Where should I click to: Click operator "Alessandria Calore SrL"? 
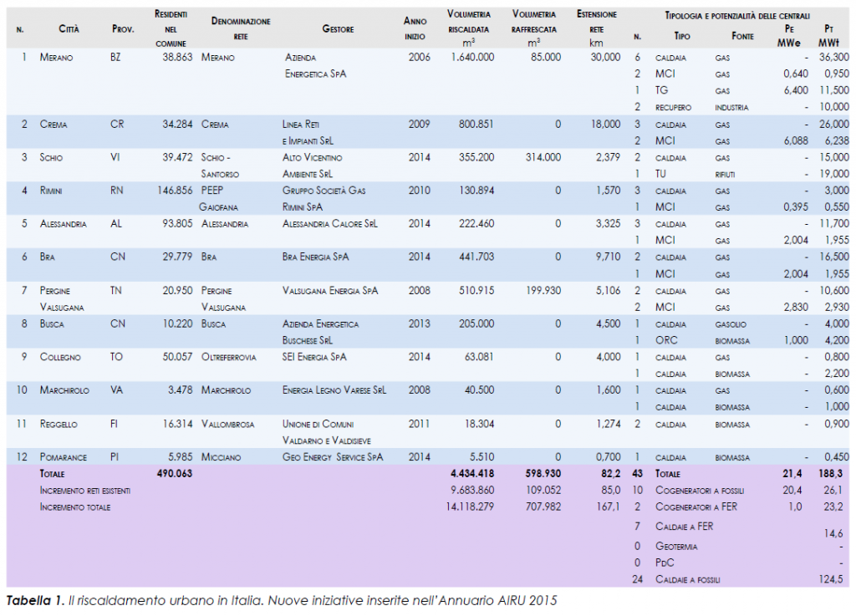pos(329,224)
